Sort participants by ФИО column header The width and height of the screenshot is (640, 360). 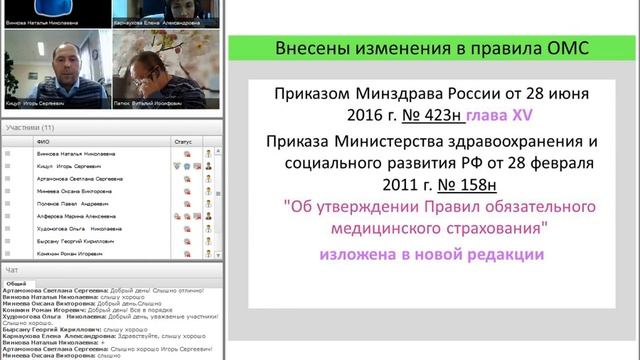[102, 142]
